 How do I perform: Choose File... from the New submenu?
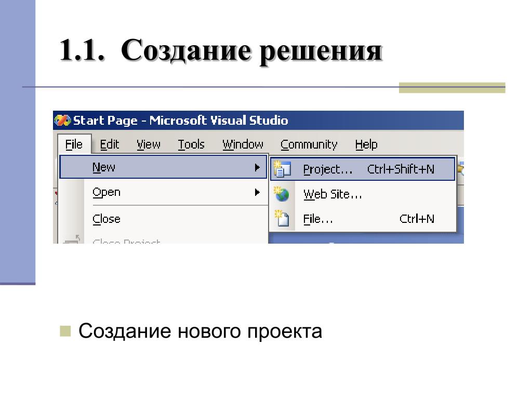click(362, 219)
